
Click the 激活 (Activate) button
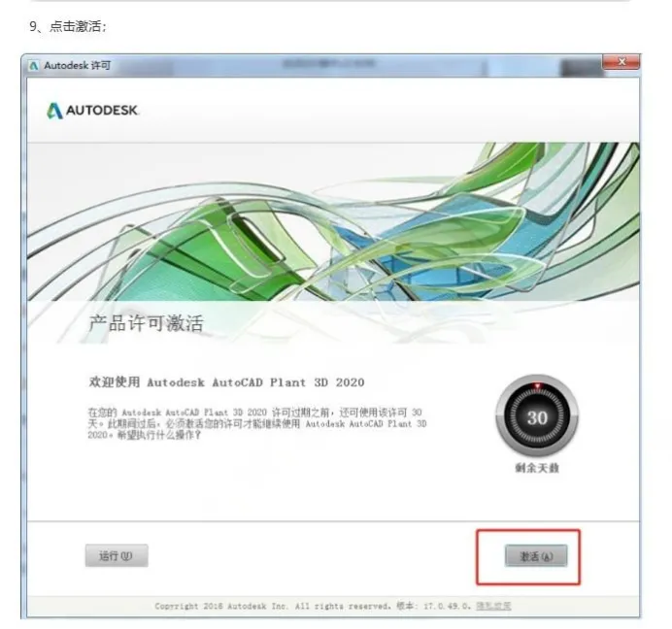pyautogui.click(x=536, y=556)
